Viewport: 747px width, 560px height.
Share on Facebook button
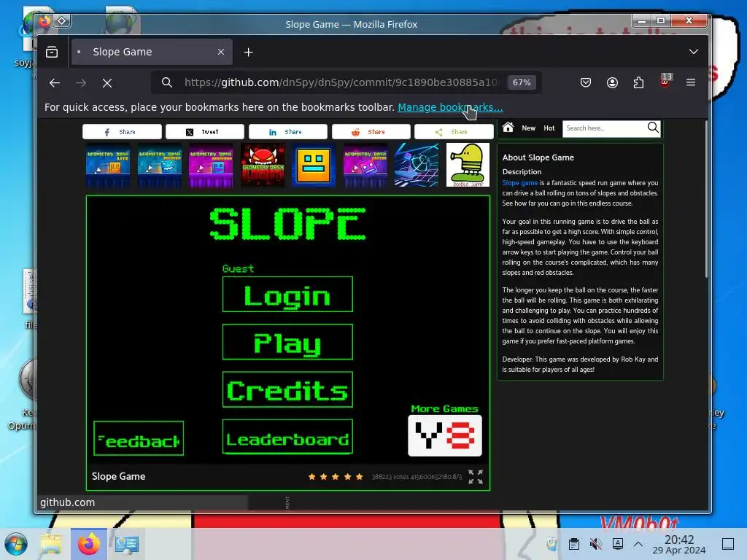(x=122, y=132)
